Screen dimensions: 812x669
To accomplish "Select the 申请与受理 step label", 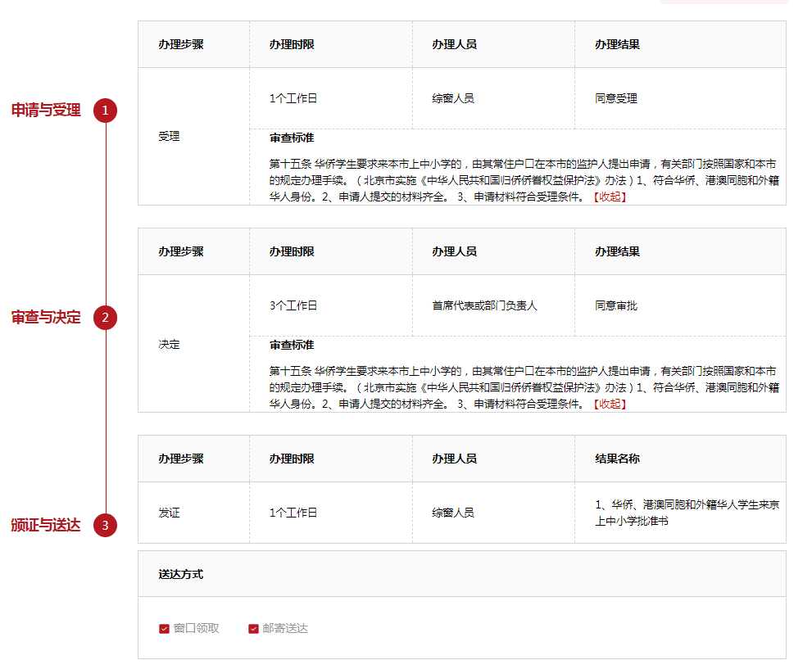I will click(x=46, y=111).
